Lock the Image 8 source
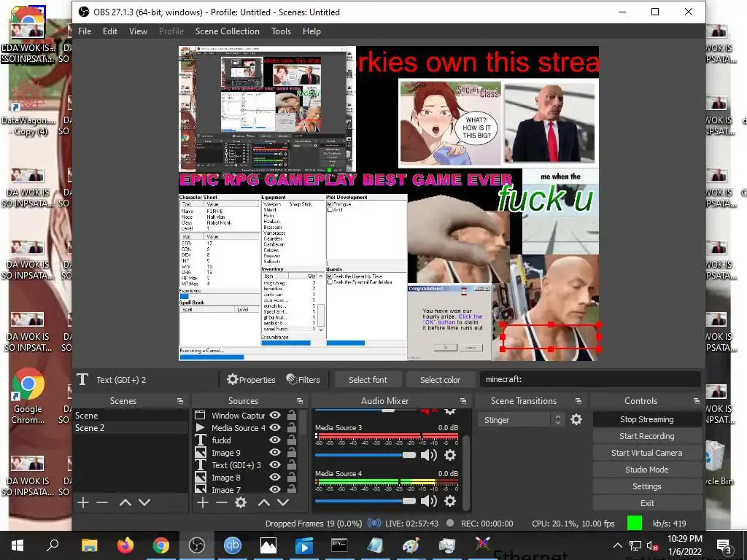Viewport: 747px width, 560px height. [292, 477]
